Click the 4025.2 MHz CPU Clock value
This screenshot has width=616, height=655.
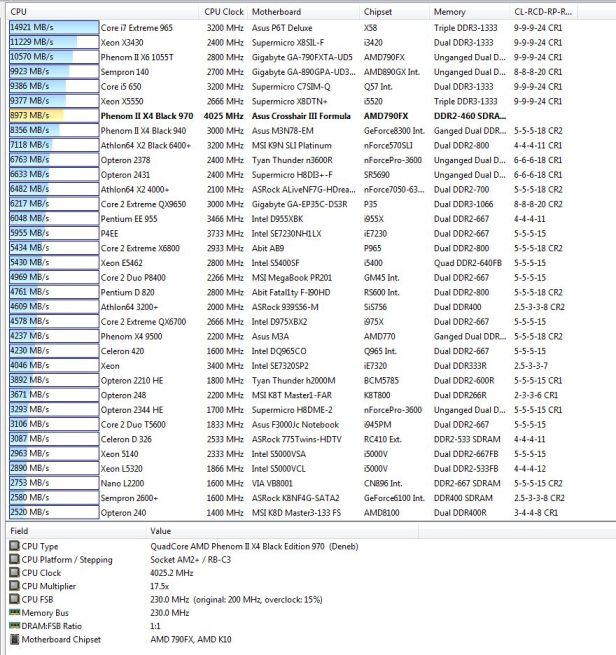(172, 572)
